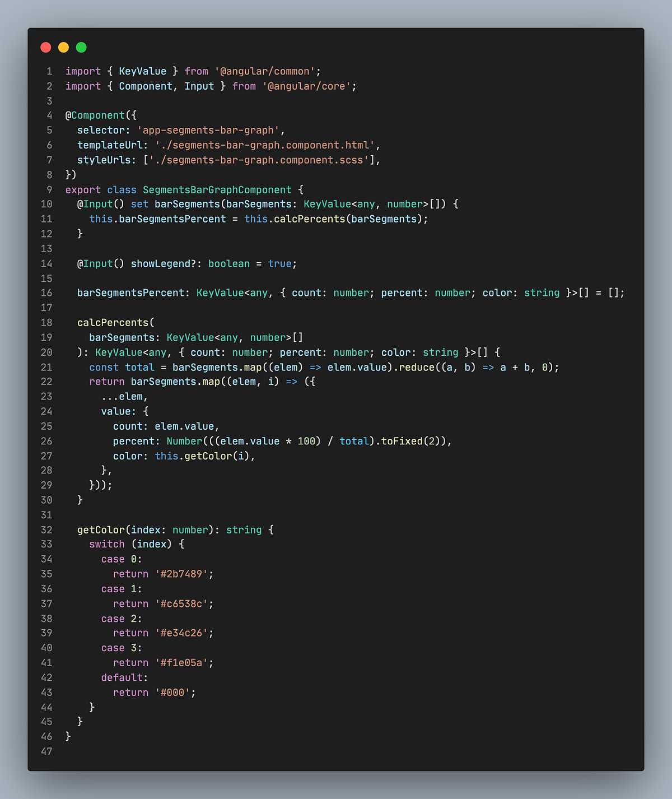This screenshot has height=799, width=672.
Task: Click the '#2b7489' color hex value
Action: (x=182, y=574)
